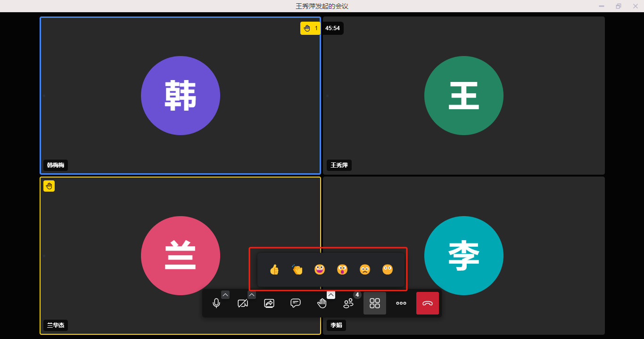The image size is (644, 339).
Task: Send the surprised open-mouth face reaction
Action: [x=342, y=270]
